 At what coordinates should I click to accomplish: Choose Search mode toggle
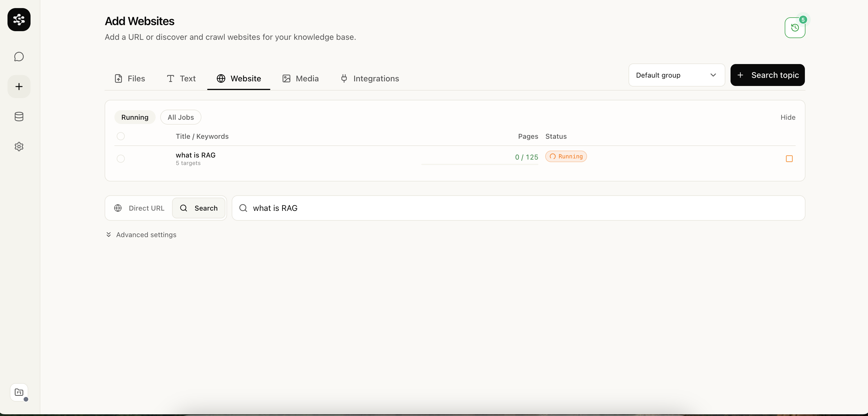(199, 208)
